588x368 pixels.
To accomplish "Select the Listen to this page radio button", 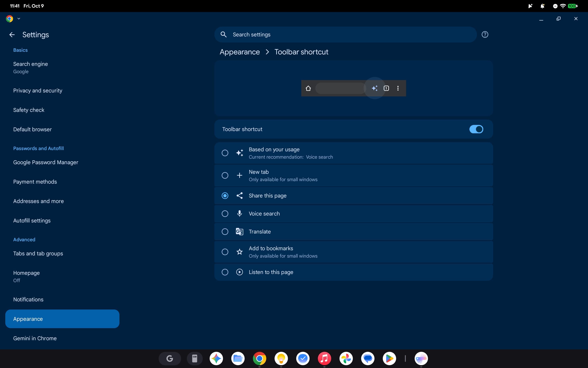I will [225, 272].
